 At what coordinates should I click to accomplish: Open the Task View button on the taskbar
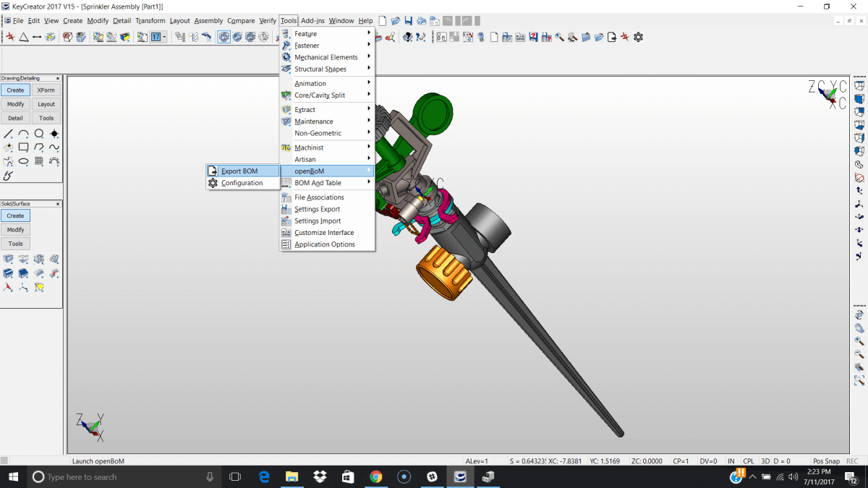point(235,476)
